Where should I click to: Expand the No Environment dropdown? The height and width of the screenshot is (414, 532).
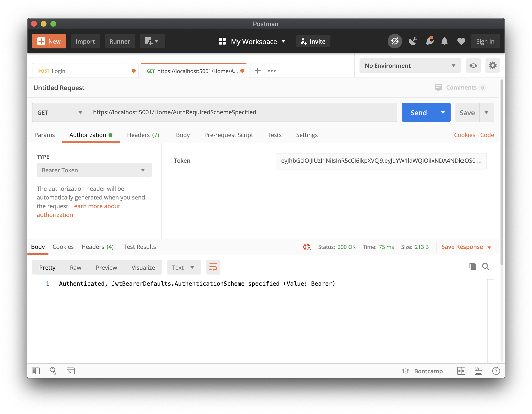coord(410,65)
